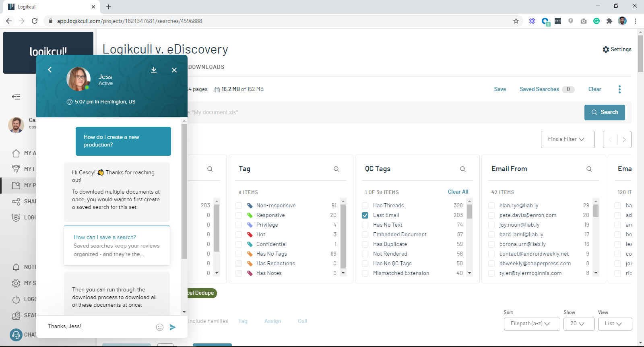The width and height of the screenshot is (644, 347).
Task: Click the chat conversation scrollbar
Action: [184, 191]
